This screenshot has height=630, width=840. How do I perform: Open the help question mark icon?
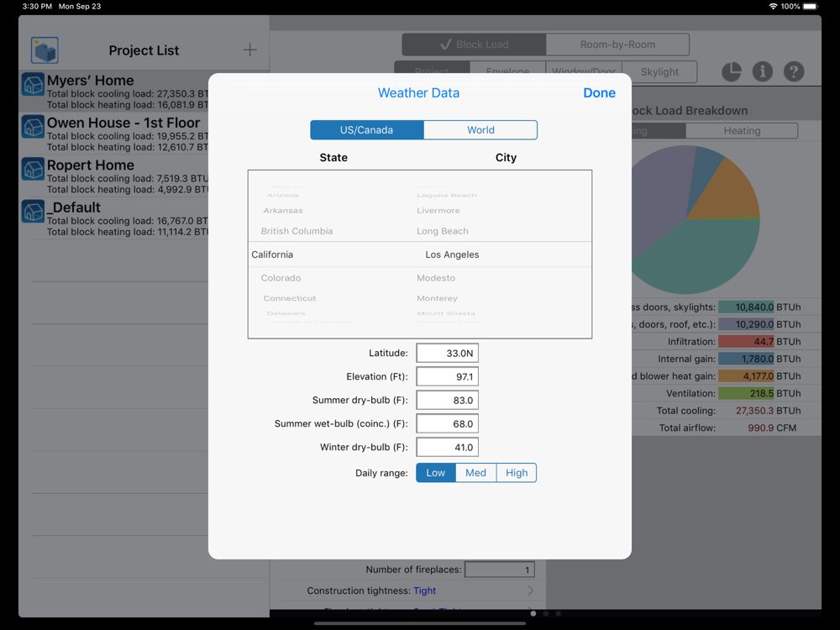[794, 71]
